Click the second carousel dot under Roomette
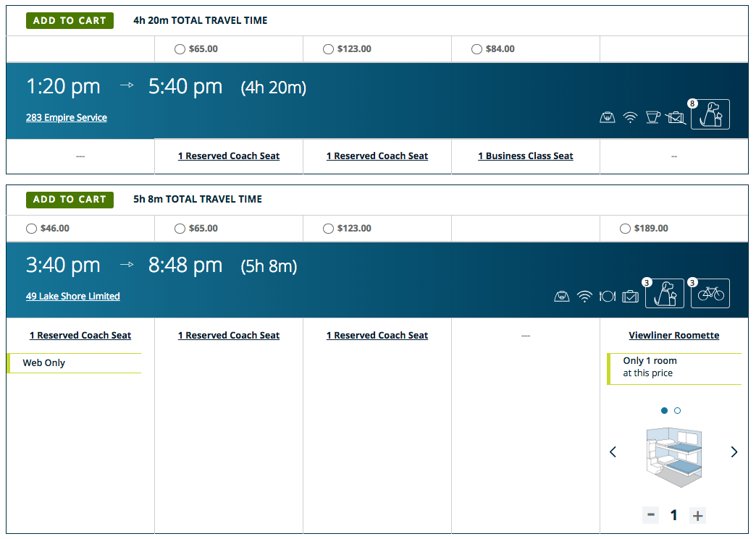 click(677, 411)
